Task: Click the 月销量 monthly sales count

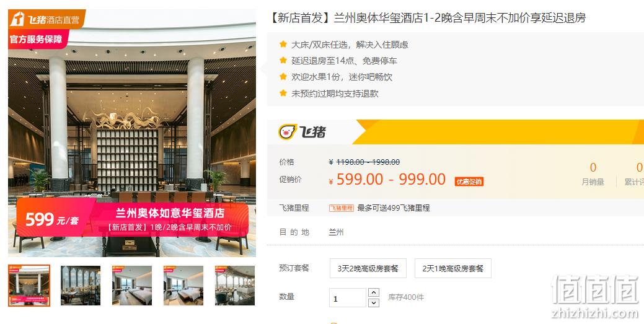Action: 593,167
